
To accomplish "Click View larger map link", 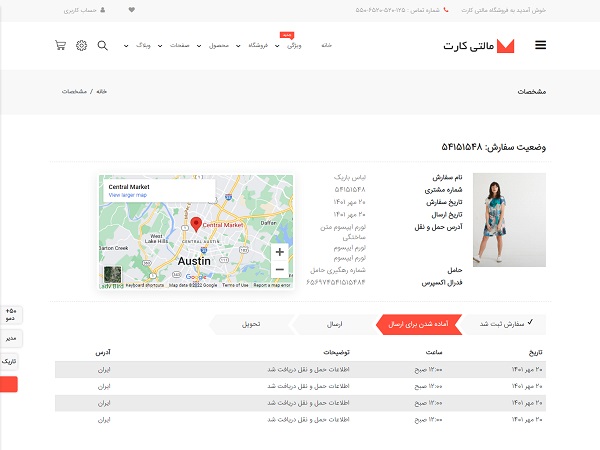I will click(x=128, y=195).
